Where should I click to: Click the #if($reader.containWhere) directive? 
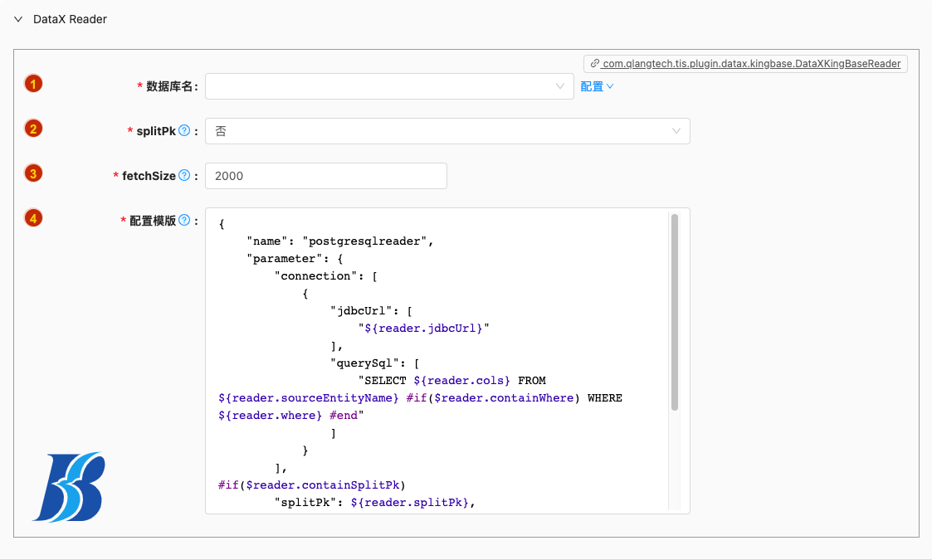[x=493, y=397]
